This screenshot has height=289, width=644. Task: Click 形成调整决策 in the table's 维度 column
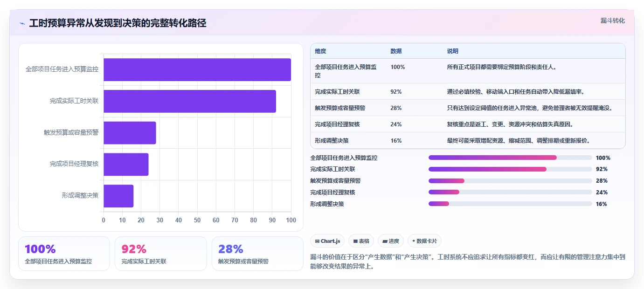pos(332,141)
